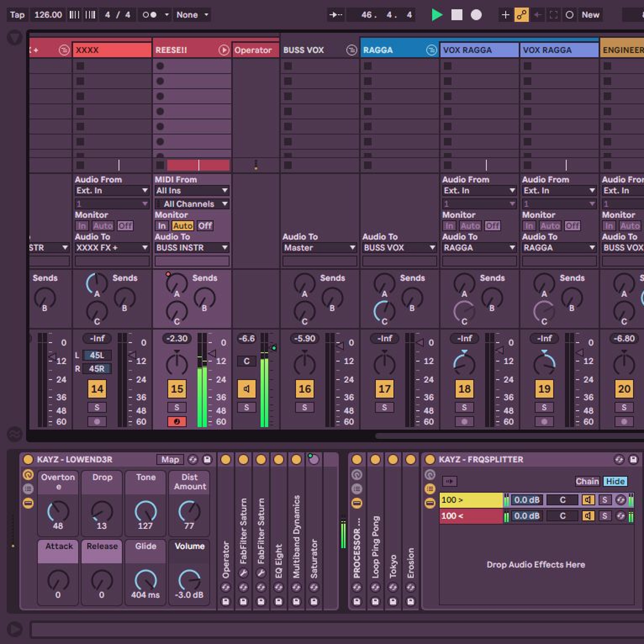Click the Arrangement Record button
Screen dimensions: 644x644
coord(476,15)
